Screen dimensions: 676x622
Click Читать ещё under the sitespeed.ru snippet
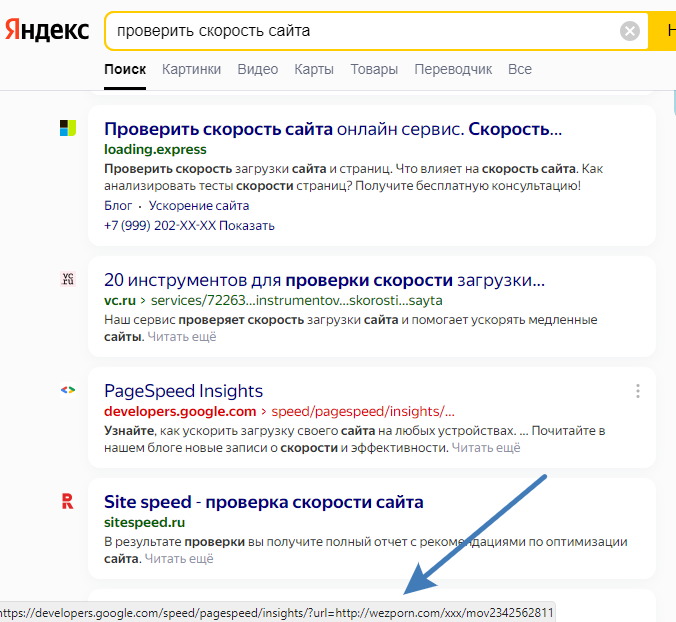point(179,559)
